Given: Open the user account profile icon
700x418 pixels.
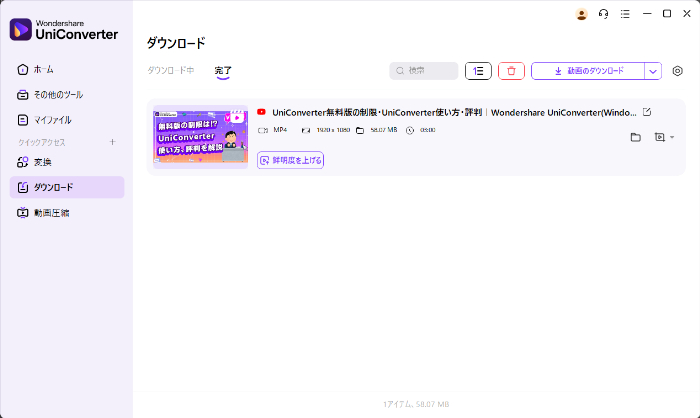Looking at the screenshot, I should [581, 14].
